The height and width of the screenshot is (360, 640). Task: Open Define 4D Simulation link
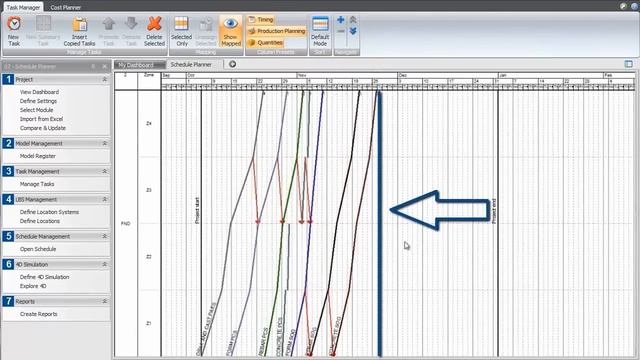44,277
